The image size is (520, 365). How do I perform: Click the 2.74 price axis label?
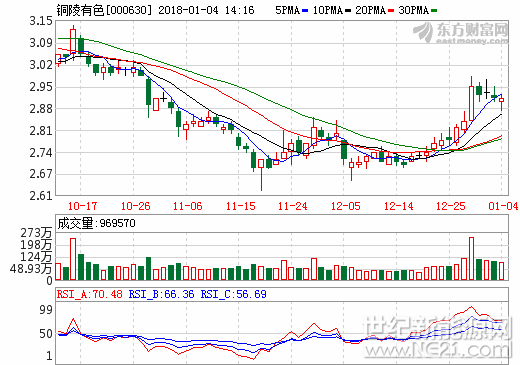click(x=41, y=153)
